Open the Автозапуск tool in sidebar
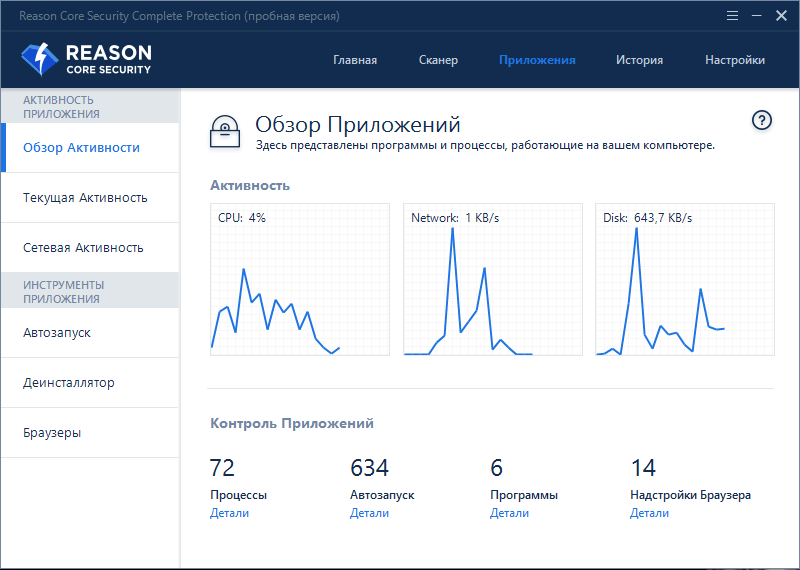Image resolution: width=800 pixels, height=570 pixels. (90, 333)
